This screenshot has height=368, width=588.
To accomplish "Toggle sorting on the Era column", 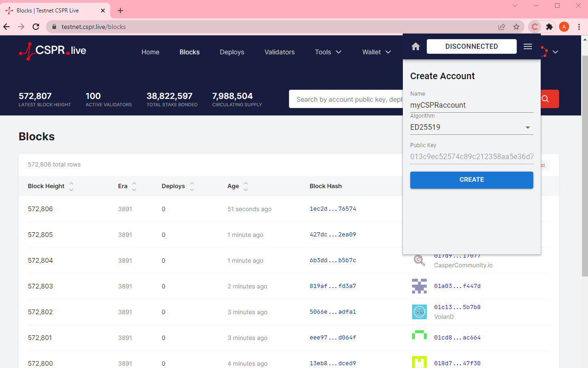I will pyautogui.click(x=134, y=186).
